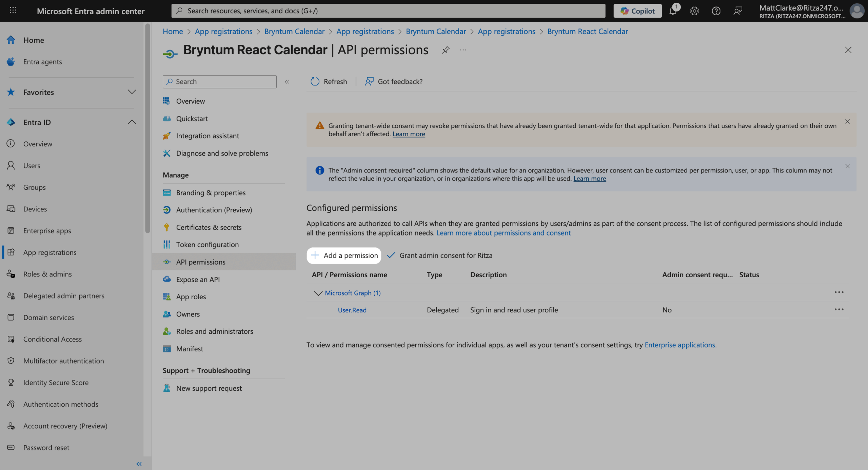Pin the API permissions blade
This screenshot has width=868, height=470.
click(446, 50)
